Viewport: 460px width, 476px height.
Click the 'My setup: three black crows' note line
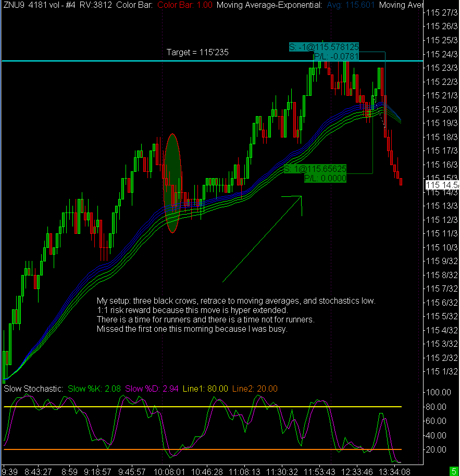pos(236,301)
